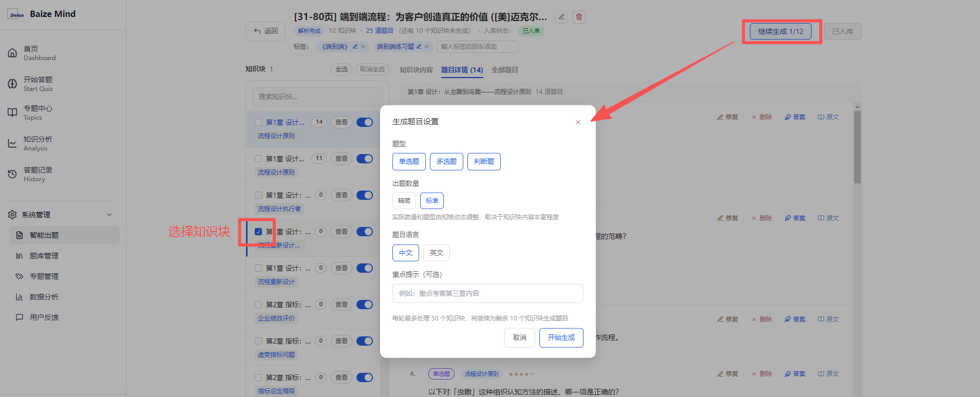Toggle the switch on the 11-question block

365,159
